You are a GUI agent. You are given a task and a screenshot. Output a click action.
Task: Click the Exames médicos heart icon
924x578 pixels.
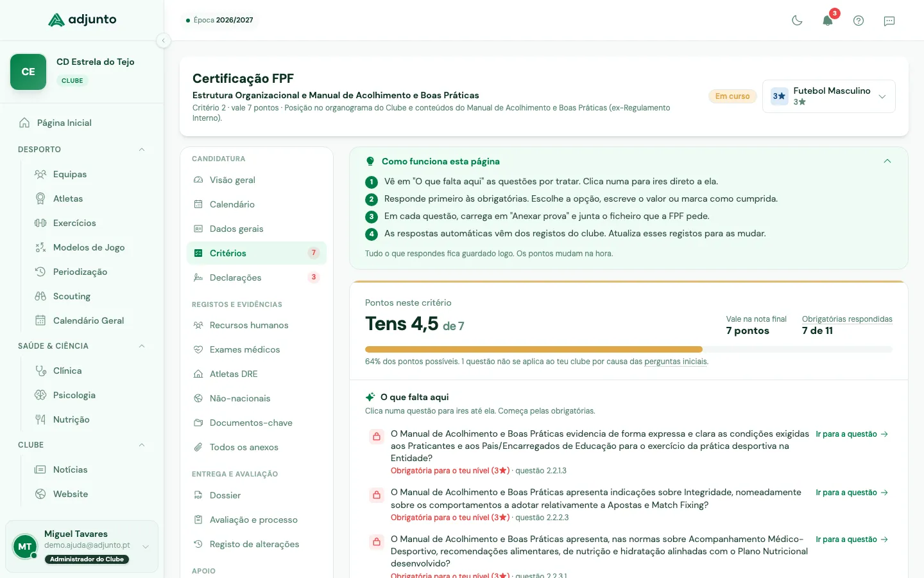click(198, 349)
